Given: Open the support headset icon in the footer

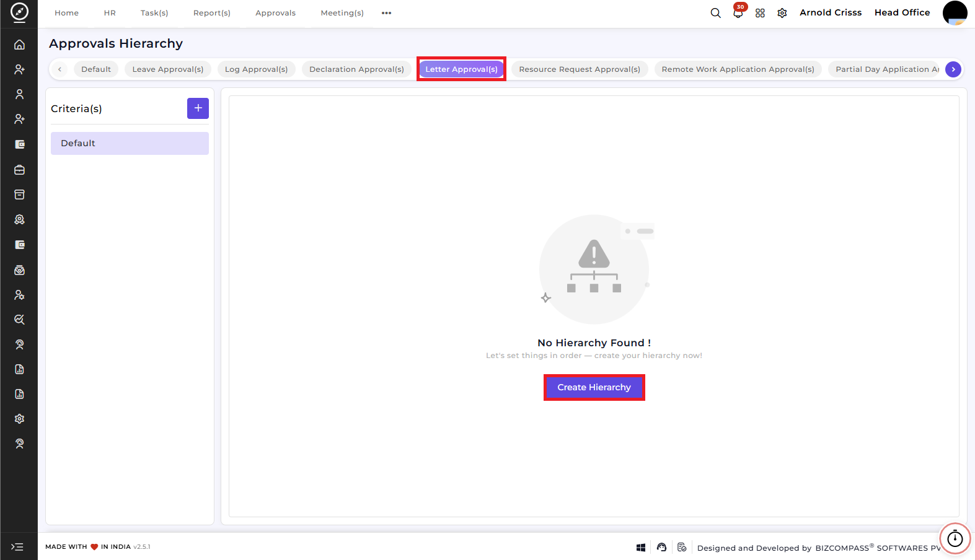Looking at the screenshot, I should click(x=661, y=548).
